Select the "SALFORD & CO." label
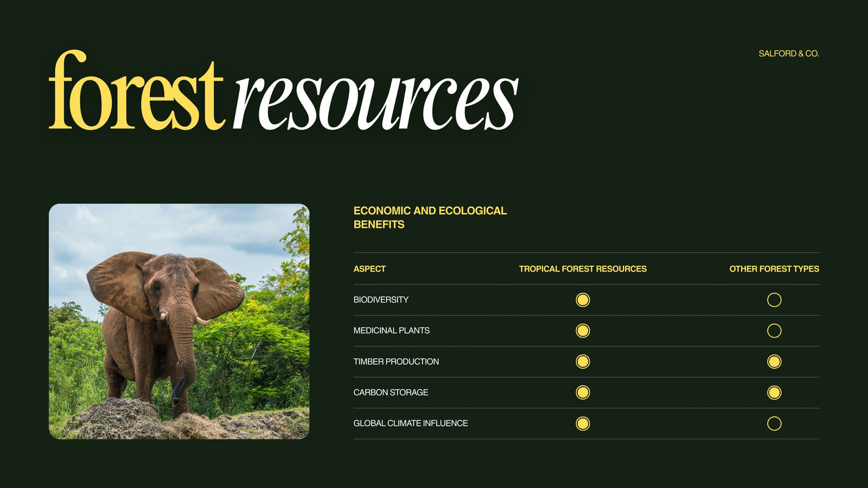Screen dimensions: 868x488 point(789,54)
